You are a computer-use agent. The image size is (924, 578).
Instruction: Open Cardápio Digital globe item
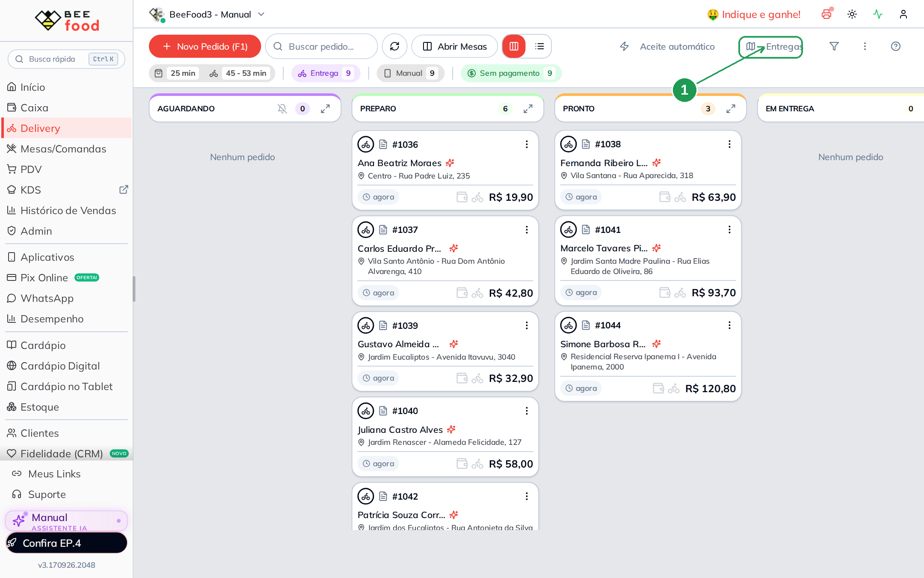pos(66,366)
